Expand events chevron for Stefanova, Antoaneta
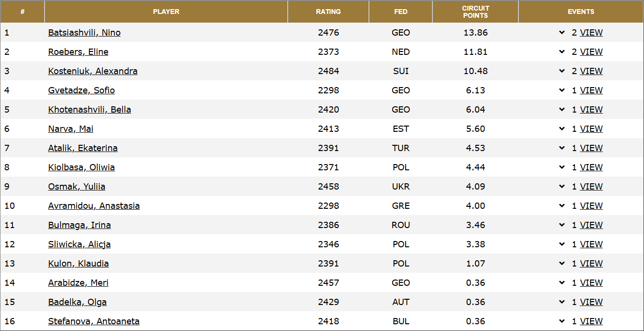This screenshot has height=331, width=644. pyautogui.click(x=561, y=321)
